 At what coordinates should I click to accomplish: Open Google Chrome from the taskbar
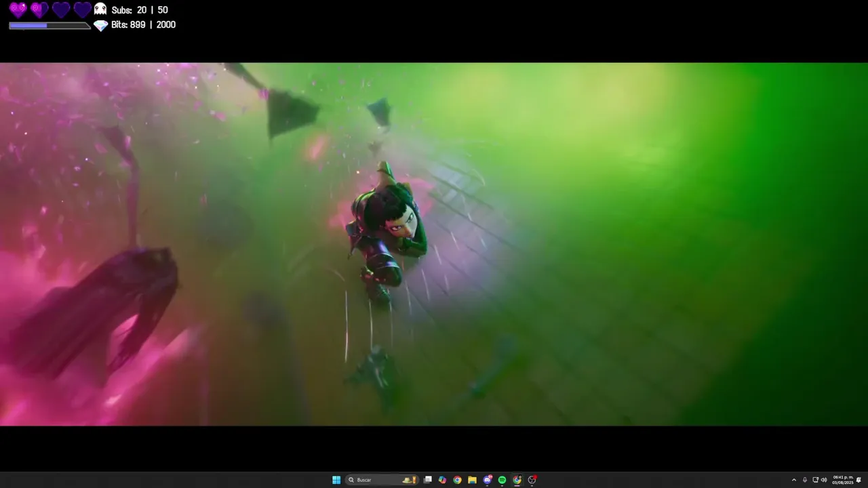point(458,480)
